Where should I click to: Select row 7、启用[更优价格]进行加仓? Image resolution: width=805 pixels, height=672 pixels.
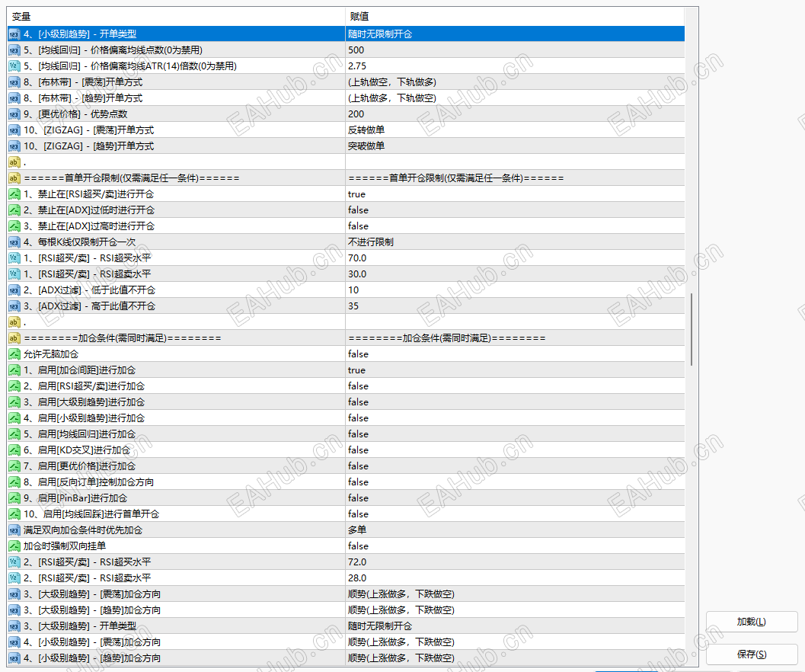346,466
